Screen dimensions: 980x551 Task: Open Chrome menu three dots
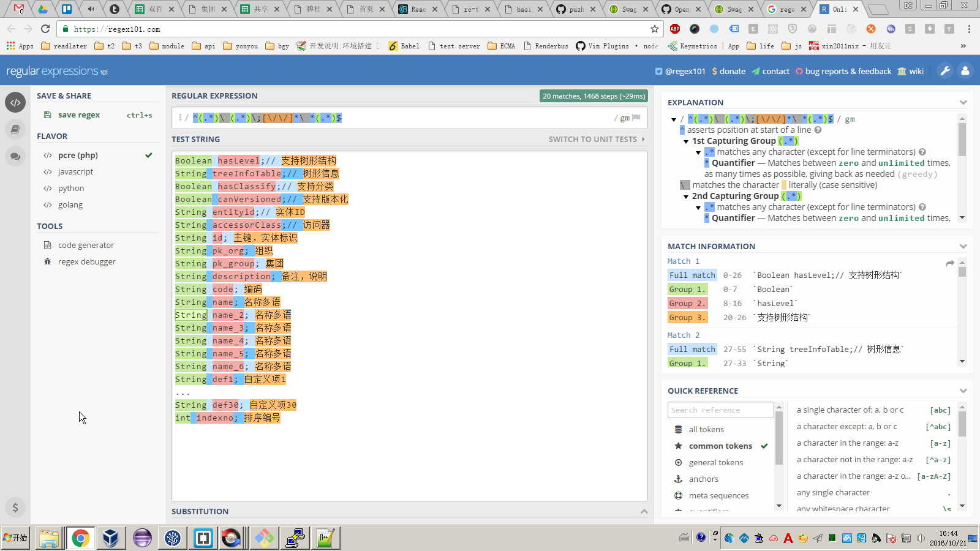(x=969, y=29)
